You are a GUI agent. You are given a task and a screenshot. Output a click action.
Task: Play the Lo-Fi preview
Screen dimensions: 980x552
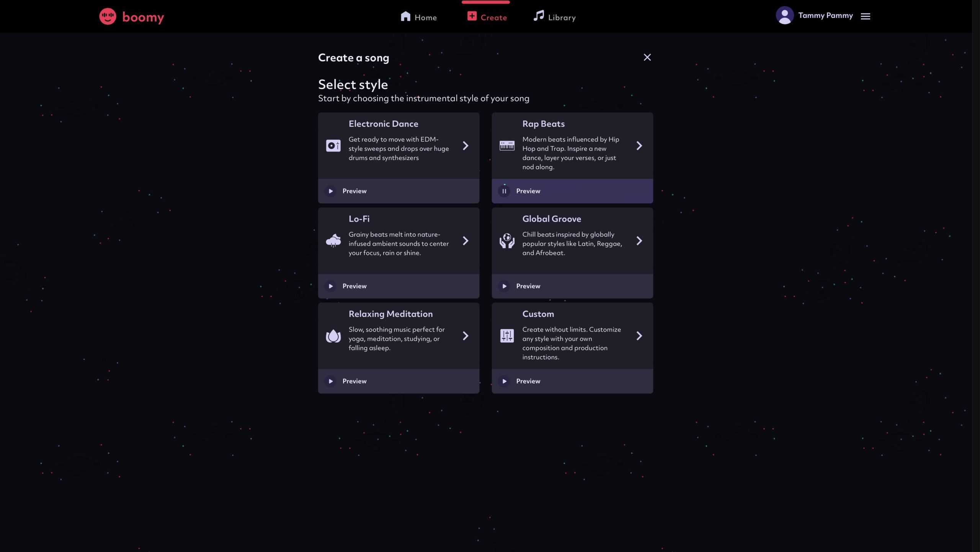[x=331, y=286]
